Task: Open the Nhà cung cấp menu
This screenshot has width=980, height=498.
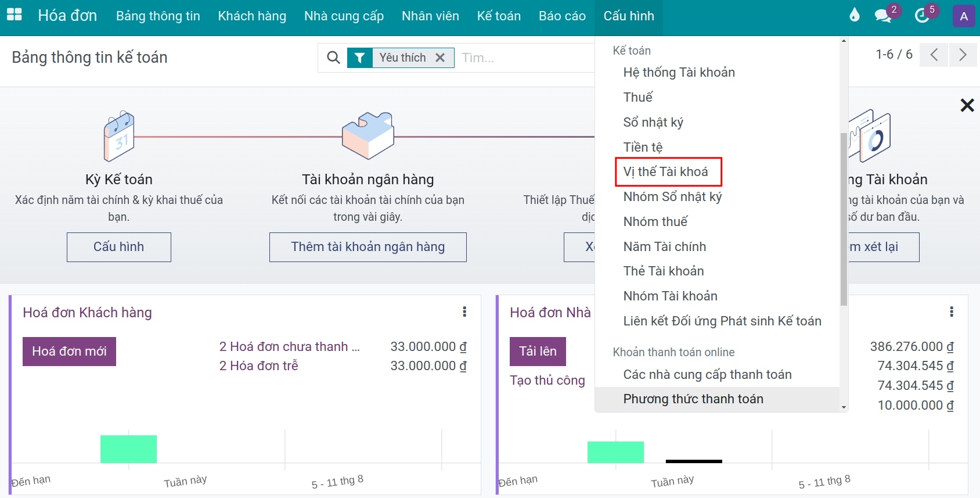Action: (x=344, y=16)
